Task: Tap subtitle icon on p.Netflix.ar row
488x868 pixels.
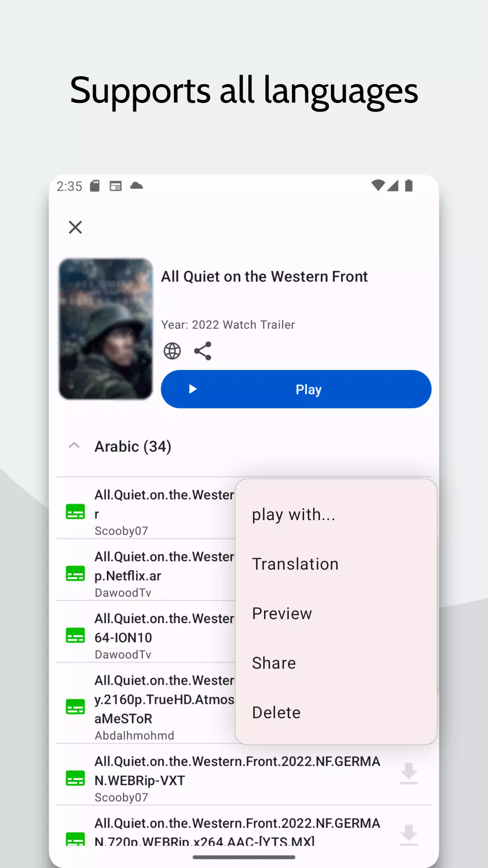Action: [75, 574]
